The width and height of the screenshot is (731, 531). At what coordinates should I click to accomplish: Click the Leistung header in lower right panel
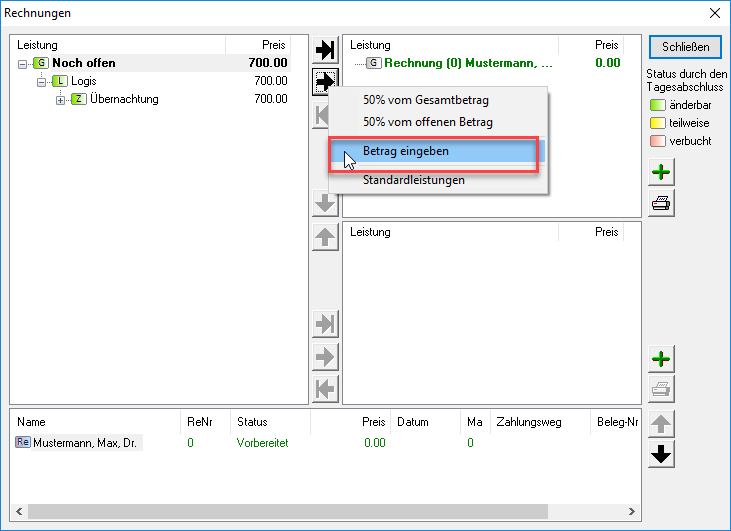click(452, 232)
